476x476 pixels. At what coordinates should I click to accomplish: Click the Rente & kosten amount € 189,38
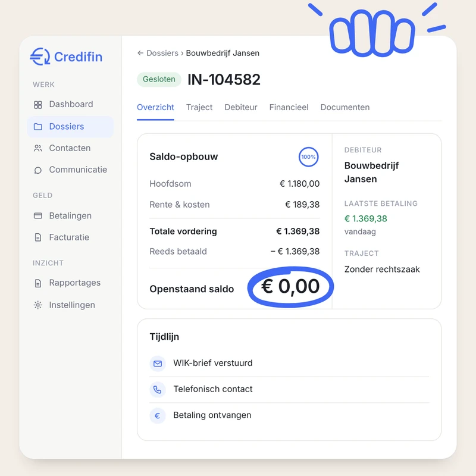(302, 205)
